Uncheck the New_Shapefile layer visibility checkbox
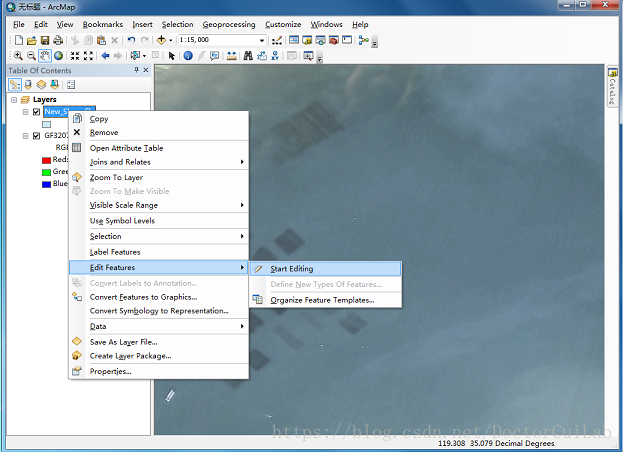623x452 pixels. click(36, 112)
